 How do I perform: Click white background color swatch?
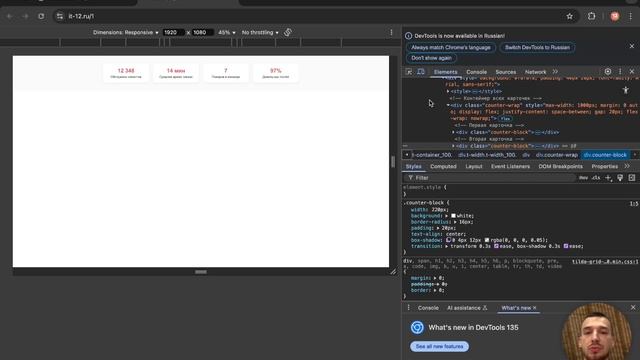pos(453,216)
